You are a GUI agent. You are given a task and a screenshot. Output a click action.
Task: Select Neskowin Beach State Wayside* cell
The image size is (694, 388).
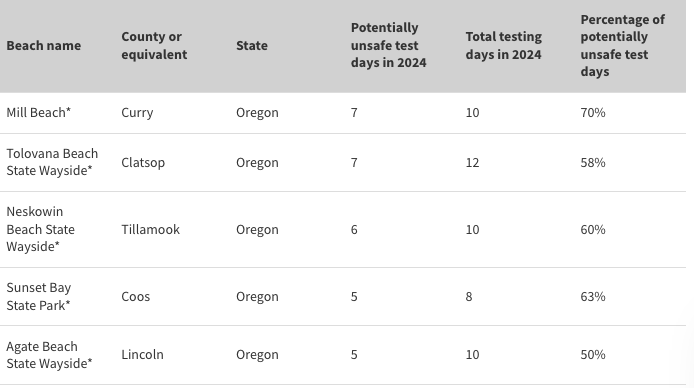pos(40,229)
